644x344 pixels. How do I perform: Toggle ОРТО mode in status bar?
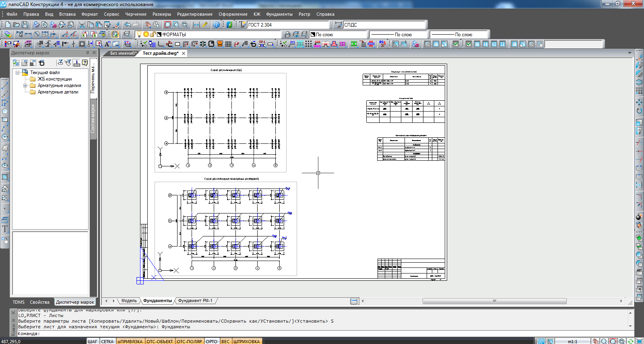[x=212, y=341]
